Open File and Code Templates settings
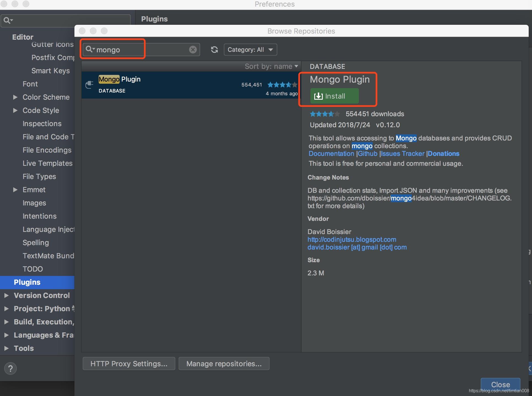Image resolution: width=532 pixels, height=396 pixels. [x=49, y=137]
